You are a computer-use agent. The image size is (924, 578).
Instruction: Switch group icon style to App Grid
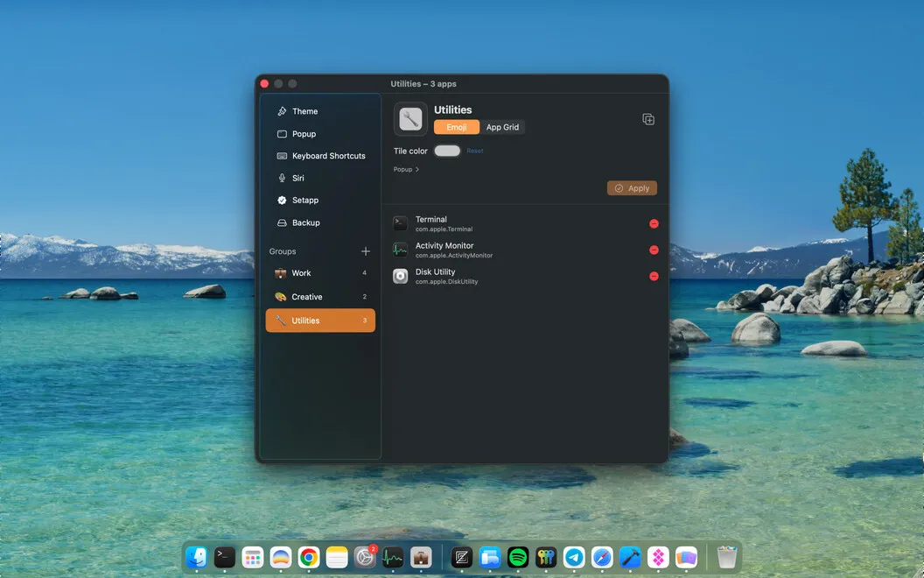click(x=502, y=127)
